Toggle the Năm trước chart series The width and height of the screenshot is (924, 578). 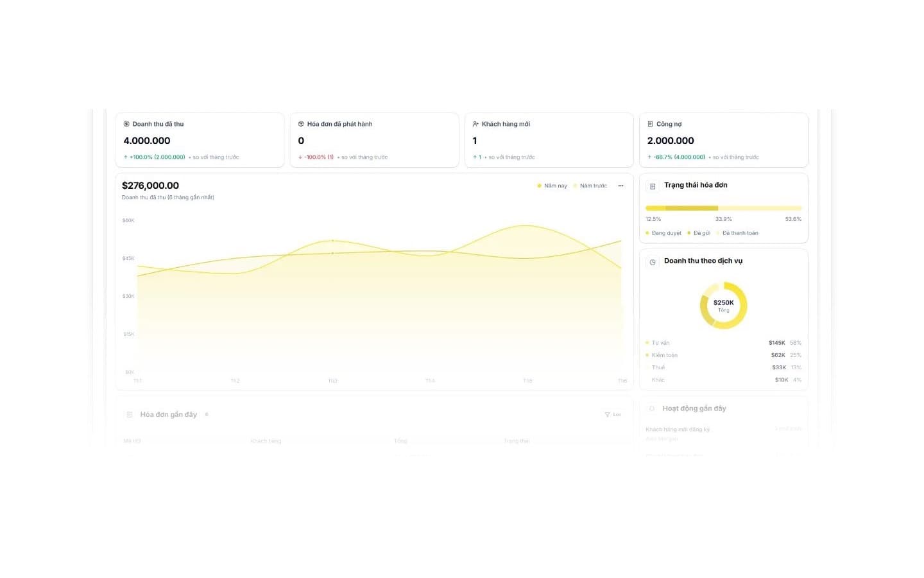pyautogui.click(x=590, y=186)
